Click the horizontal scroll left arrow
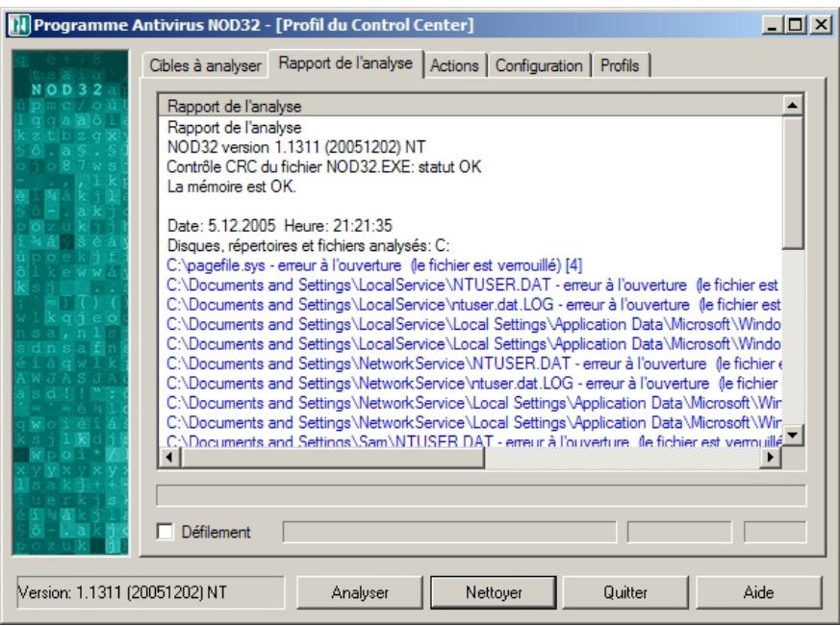This screenshot has height=626, width=840. [169, 458]
